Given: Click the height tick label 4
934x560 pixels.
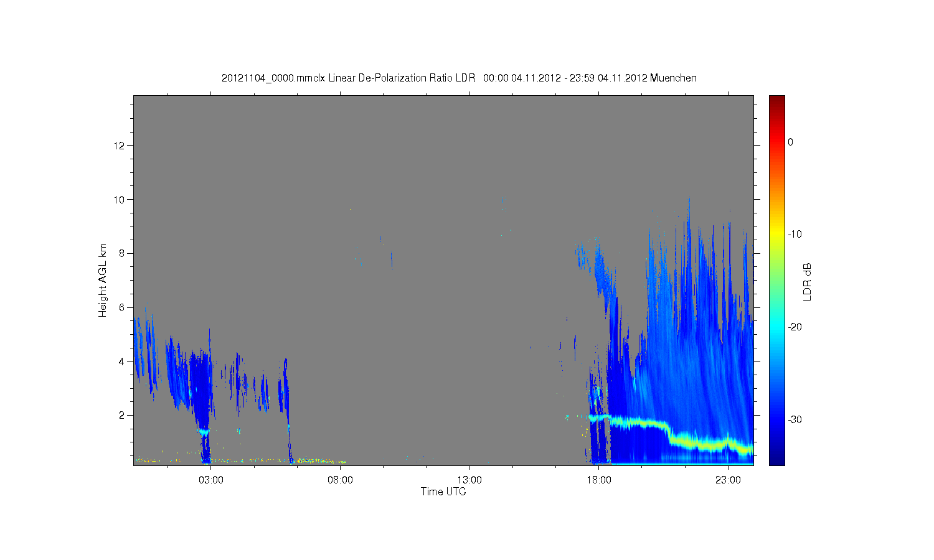Looking at the screenshot, I should coord(122,362).
